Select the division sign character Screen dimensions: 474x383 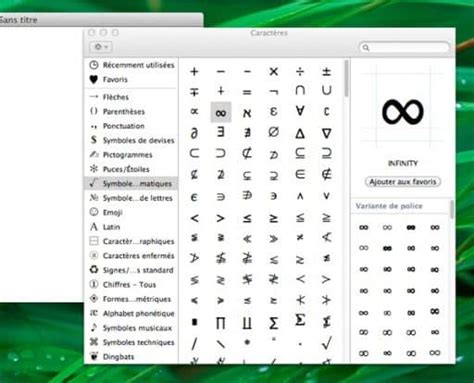300,71
